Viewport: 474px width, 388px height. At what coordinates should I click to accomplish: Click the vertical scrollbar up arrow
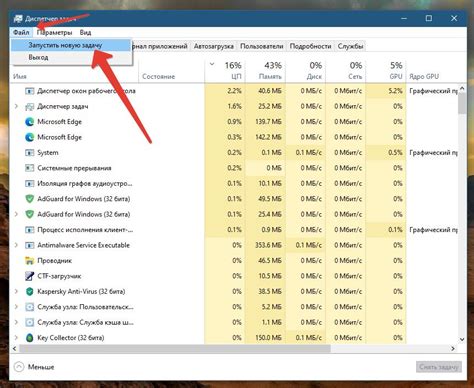click(462, 89)
